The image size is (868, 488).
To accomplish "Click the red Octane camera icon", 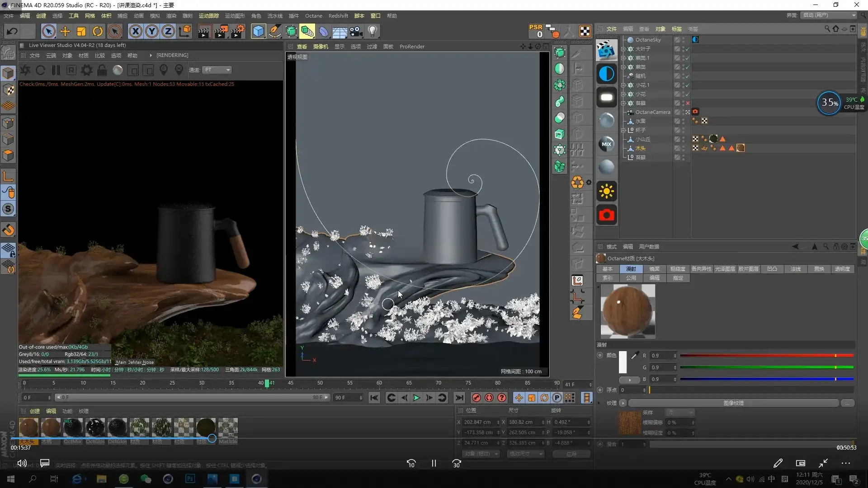I will tap(606, 215).
